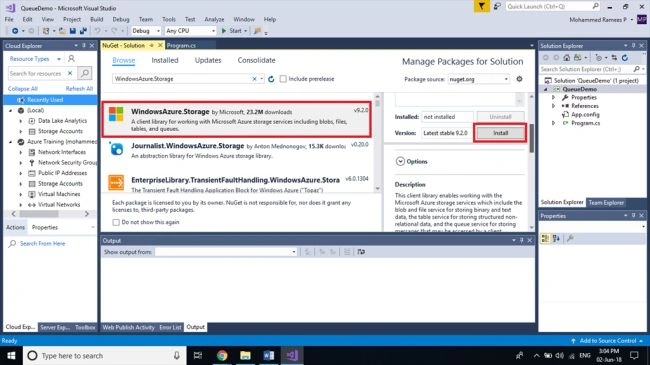650x365 pixels.
Task: Click the Install button
Action: [500, 133]
